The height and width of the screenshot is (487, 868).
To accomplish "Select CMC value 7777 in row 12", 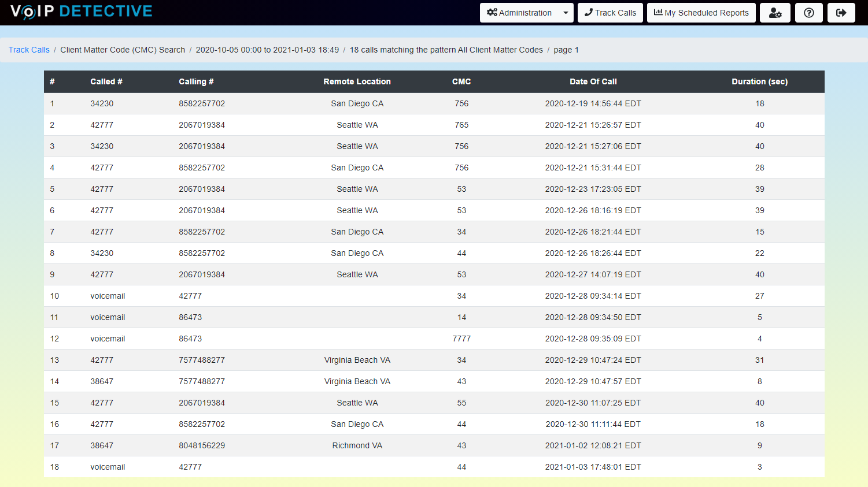I will click(461, 339).
